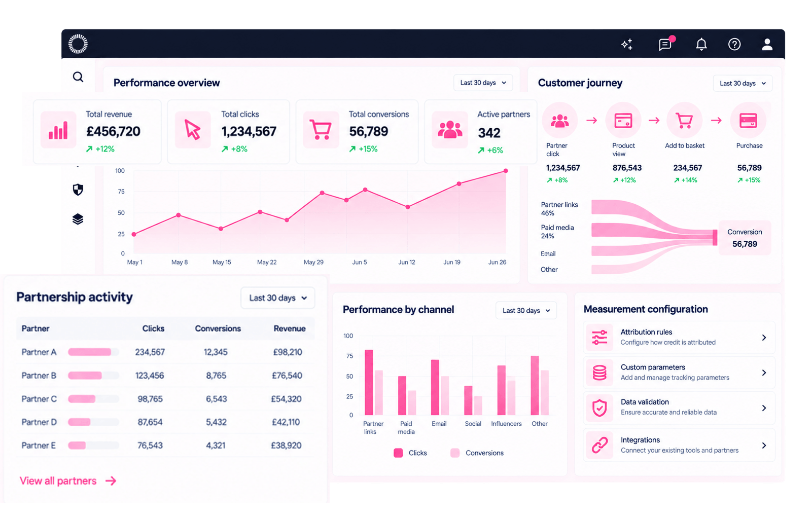Click the Jun 26 peak data point
This screenshot has width=812, height=519.
point(506,171)
